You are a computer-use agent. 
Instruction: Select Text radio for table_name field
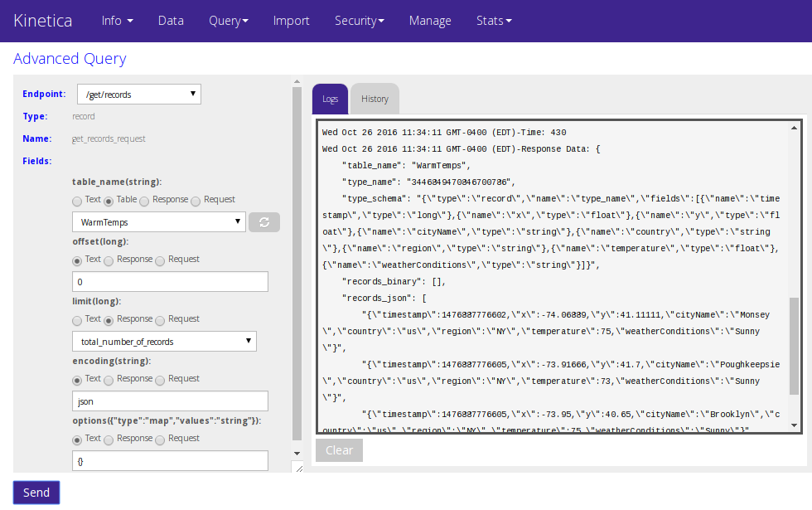[x=77, y=200]
